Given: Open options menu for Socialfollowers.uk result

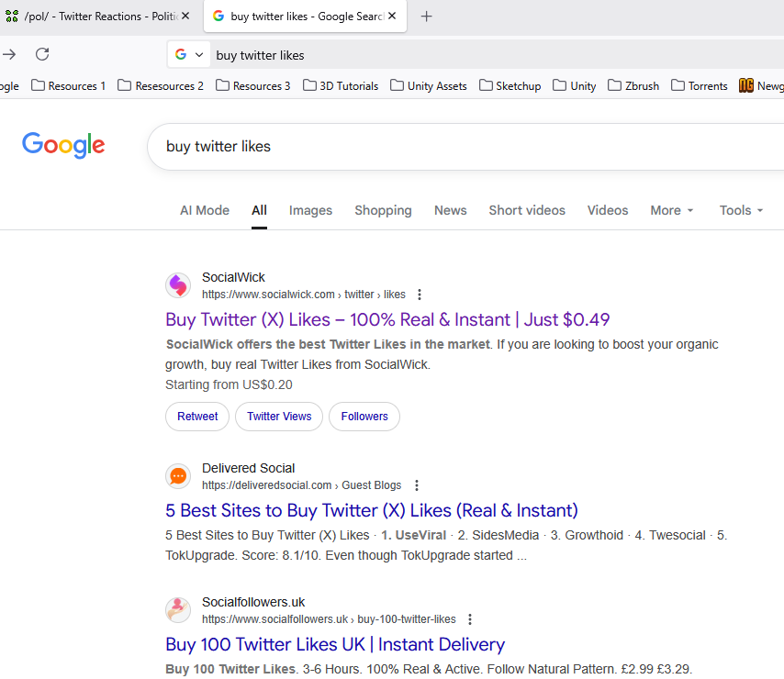Looking at the screenshot, I should point(469,619).
